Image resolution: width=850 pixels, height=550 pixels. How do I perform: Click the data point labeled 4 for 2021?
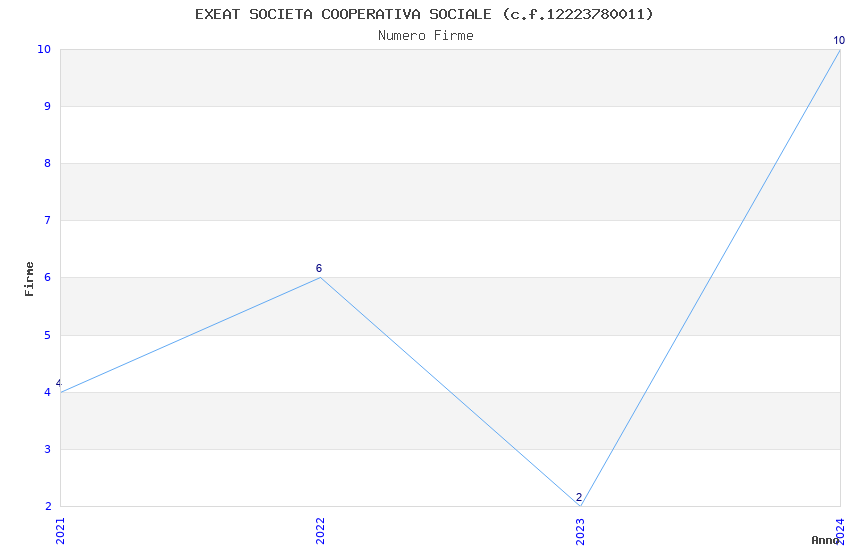[x=61, y=391]
